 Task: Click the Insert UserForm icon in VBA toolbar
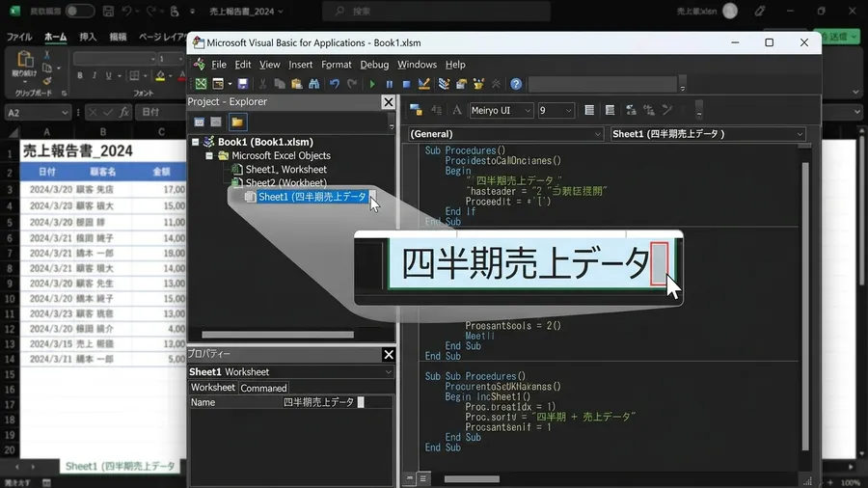(218, 84)
